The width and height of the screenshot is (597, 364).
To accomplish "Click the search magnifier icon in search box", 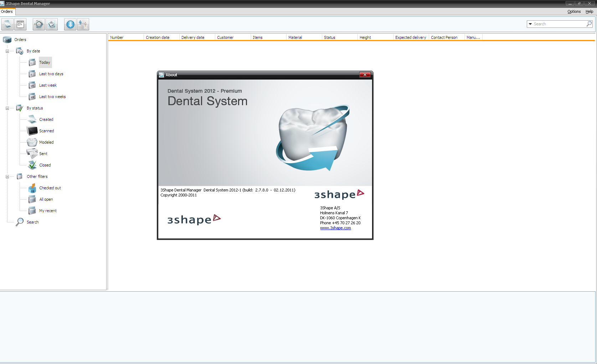I will coord(589,24).
